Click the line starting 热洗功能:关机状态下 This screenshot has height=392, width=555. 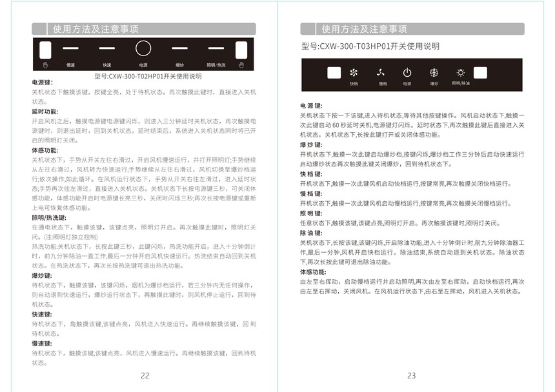(144, 246)
